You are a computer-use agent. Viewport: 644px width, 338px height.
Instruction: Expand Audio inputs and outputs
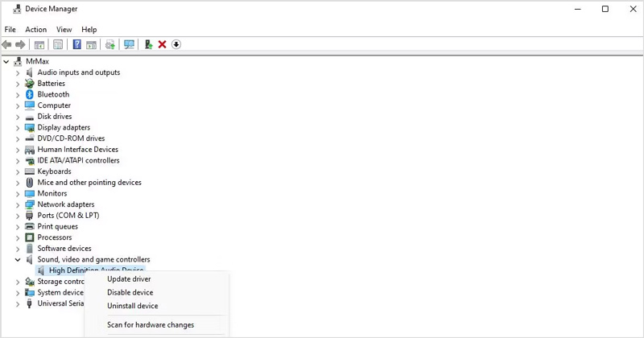(x=18, y=72)
